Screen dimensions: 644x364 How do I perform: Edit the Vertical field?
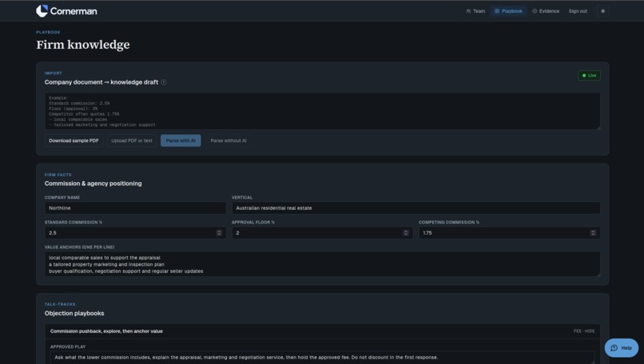coord(415,208)
